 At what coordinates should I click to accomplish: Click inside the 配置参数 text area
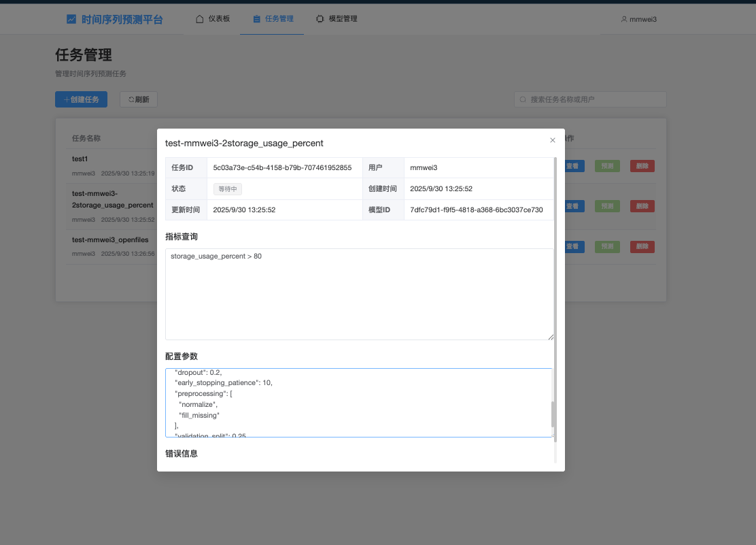point(358,403)
